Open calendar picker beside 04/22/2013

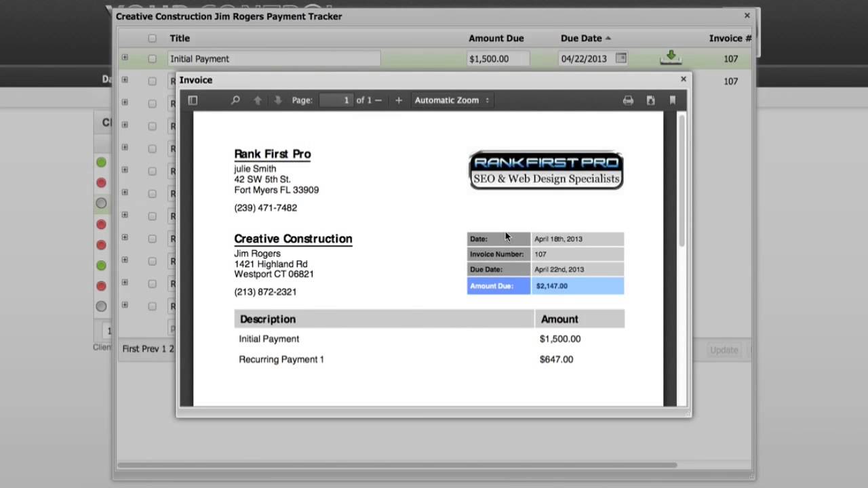620,58
